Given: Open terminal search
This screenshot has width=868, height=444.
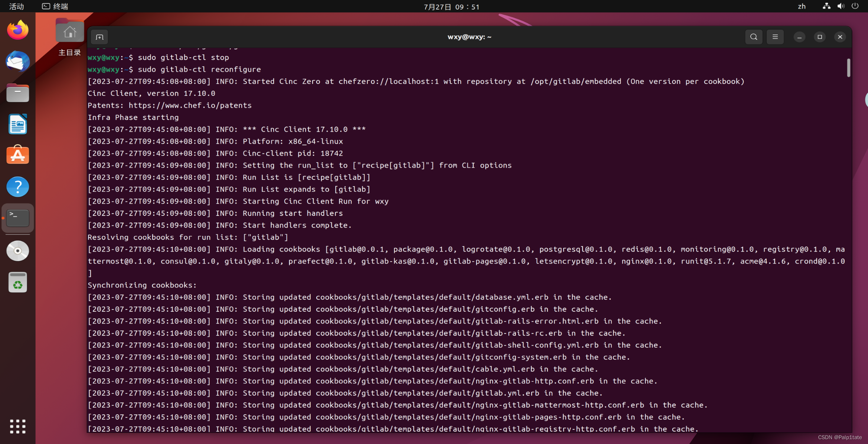Looking at the screenshot, I should point(754,37).
